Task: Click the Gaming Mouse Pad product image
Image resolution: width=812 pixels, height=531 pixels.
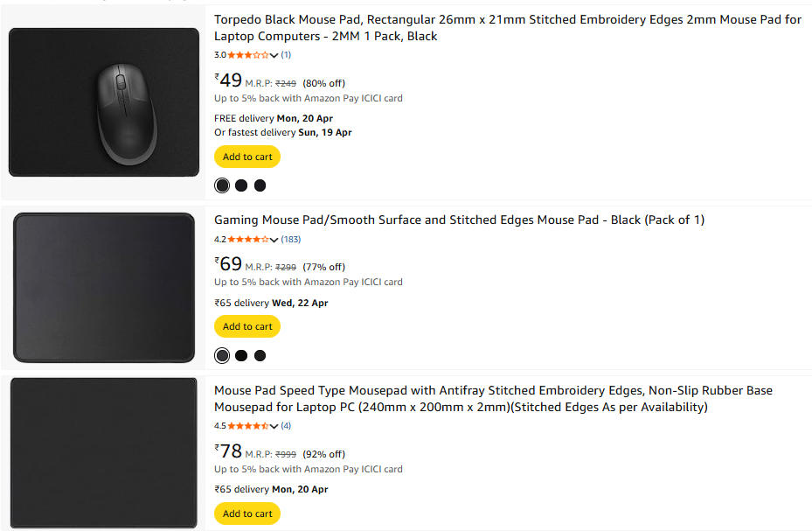Action: [104, 287]
